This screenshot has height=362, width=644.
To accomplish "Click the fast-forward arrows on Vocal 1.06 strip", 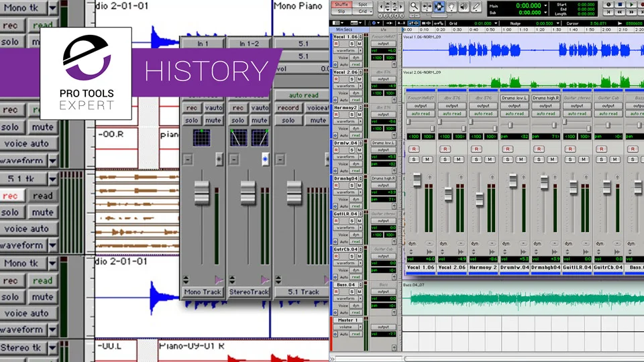I will [x=429, y=251].
